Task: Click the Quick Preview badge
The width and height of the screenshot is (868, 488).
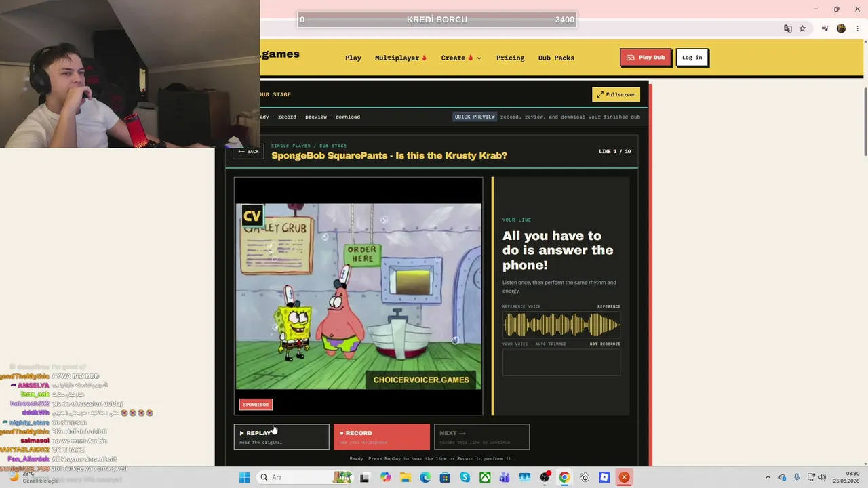Action: click(x=475, y=117)
